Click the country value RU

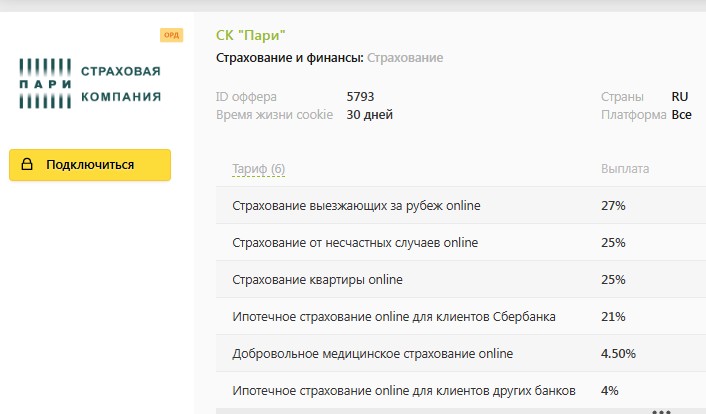pos(680,96)
